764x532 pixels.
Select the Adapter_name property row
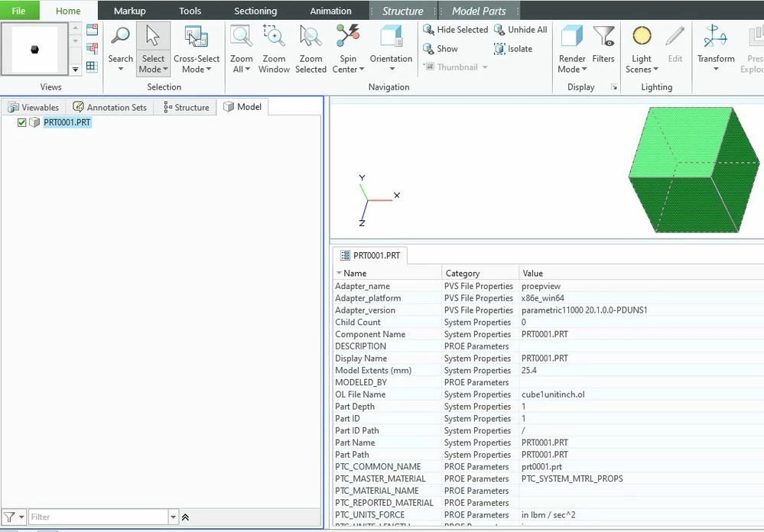(548, 286)
